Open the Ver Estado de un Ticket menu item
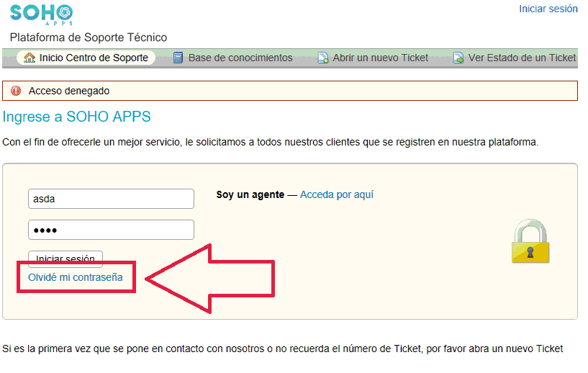The height and width of the screenshot is (373, 588). pos(522,58)
